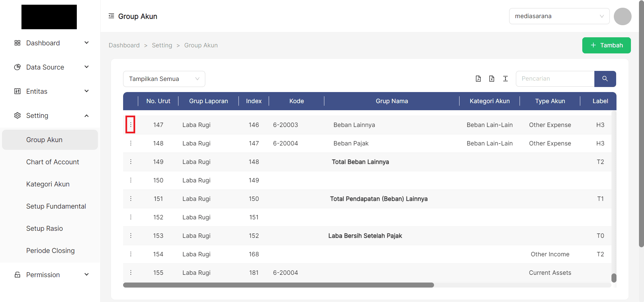Image resolution: width=644 pixels, height=302 pixels.
Task: Expand the Data Source menu
Action: (50, 67)
